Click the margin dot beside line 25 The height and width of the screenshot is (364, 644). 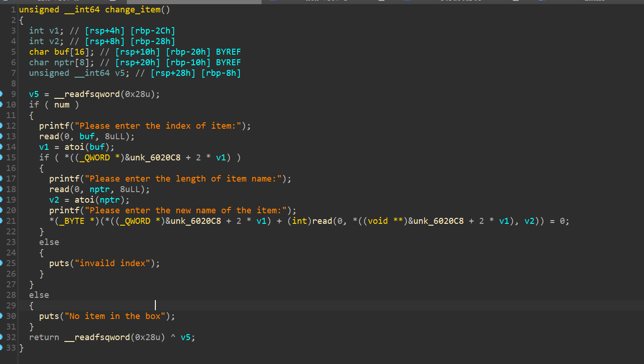tap(1, 263)
